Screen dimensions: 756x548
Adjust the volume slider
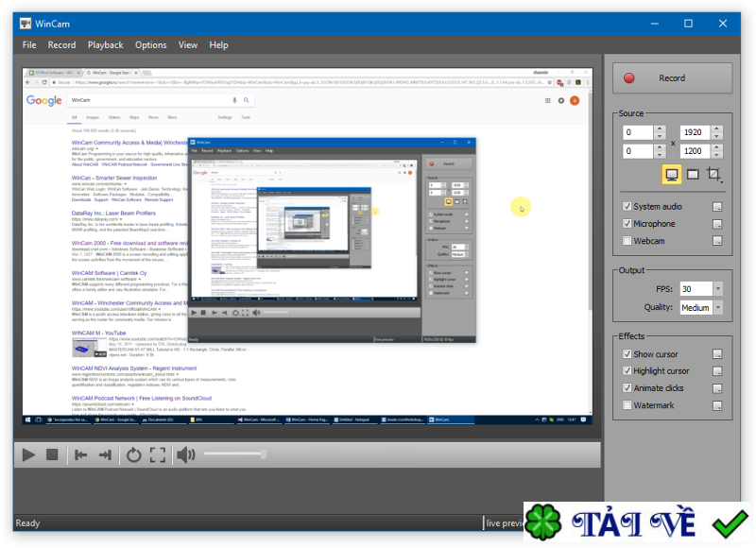[234, 454]
